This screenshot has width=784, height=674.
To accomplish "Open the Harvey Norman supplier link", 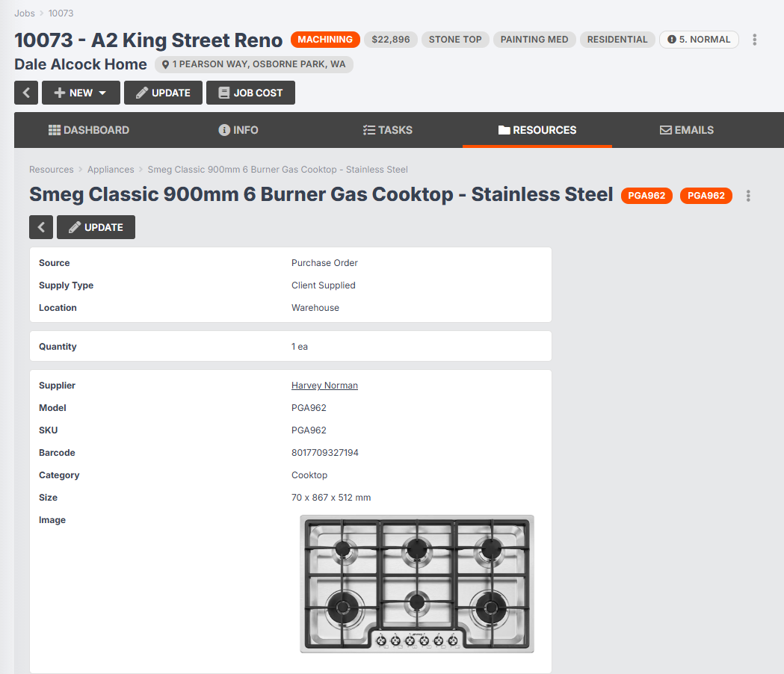I will [x=324, y=386].
